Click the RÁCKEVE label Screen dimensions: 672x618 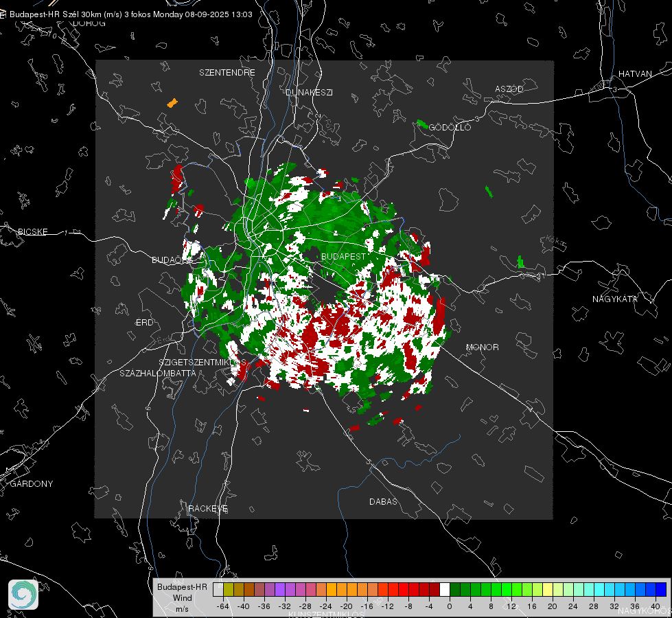[208, 508]
